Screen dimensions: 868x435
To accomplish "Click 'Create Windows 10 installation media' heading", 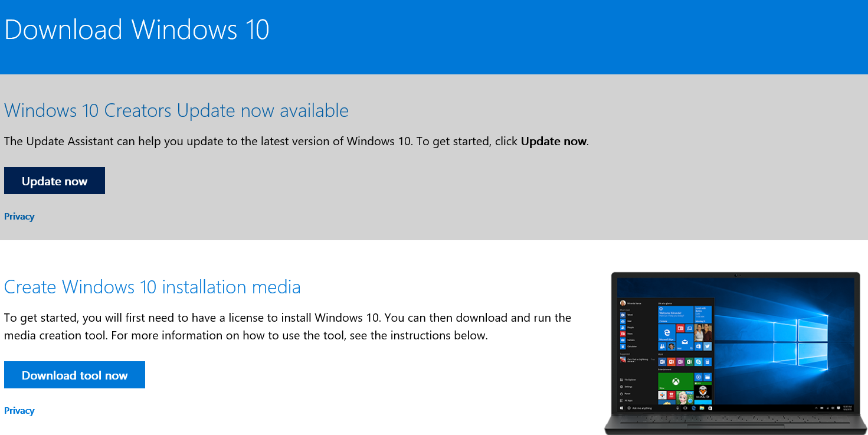I will pos(152,287).
